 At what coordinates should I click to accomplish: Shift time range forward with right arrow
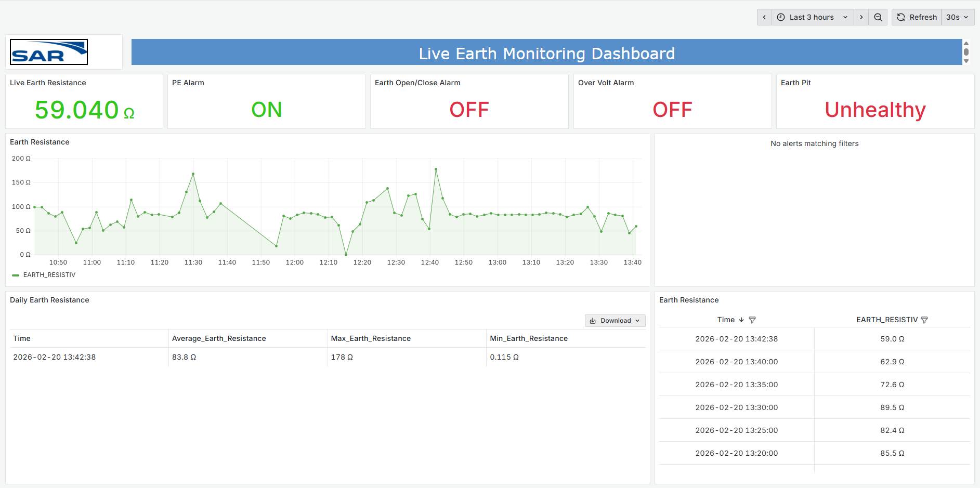(861, 17)
